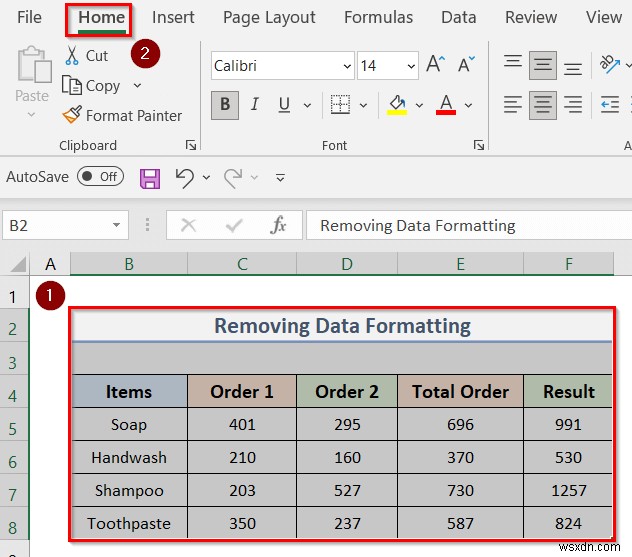Click the Cut scissors icon
632x557 pixels.
[72, 56]
